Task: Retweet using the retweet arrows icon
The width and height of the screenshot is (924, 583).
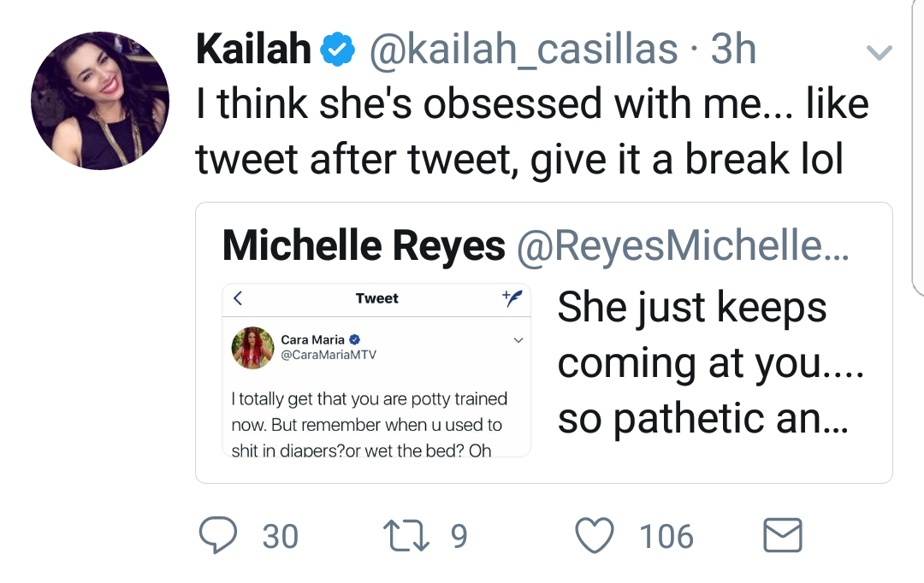Action: (406, 535)
